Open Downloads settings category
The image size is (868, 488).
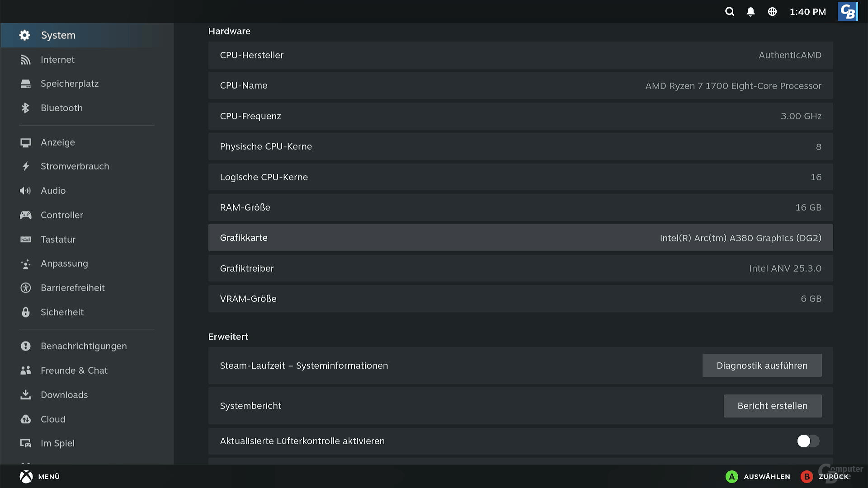[87, 395]
